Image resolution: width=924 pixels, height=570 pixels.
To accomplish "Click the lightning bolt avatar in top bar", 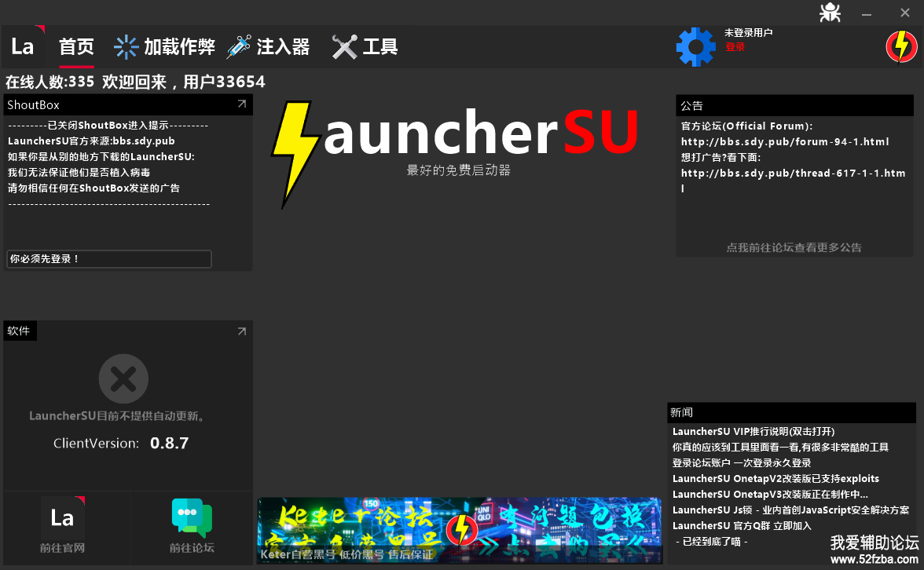I will coord(902,46).
